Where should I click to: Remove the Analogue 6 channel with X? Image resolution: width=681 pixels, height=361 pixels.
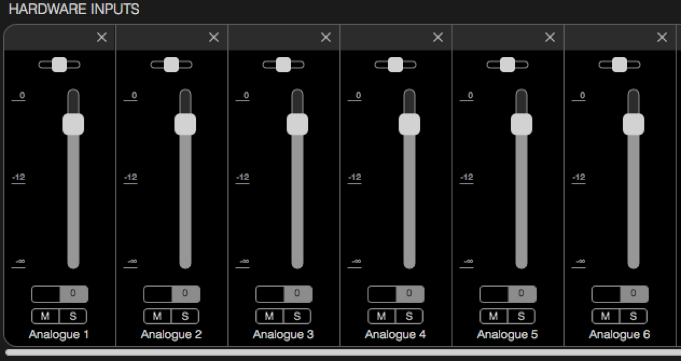click(x=662, y=38)
